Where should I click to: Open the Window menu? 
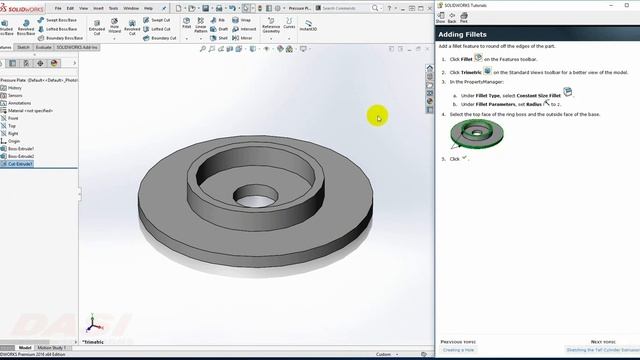pos(131,8)
